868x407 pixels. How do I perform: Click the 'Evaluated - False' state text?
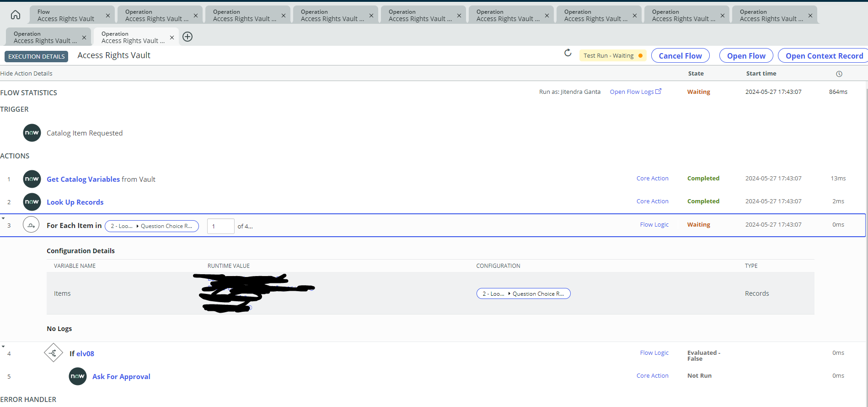pos(704,356)
